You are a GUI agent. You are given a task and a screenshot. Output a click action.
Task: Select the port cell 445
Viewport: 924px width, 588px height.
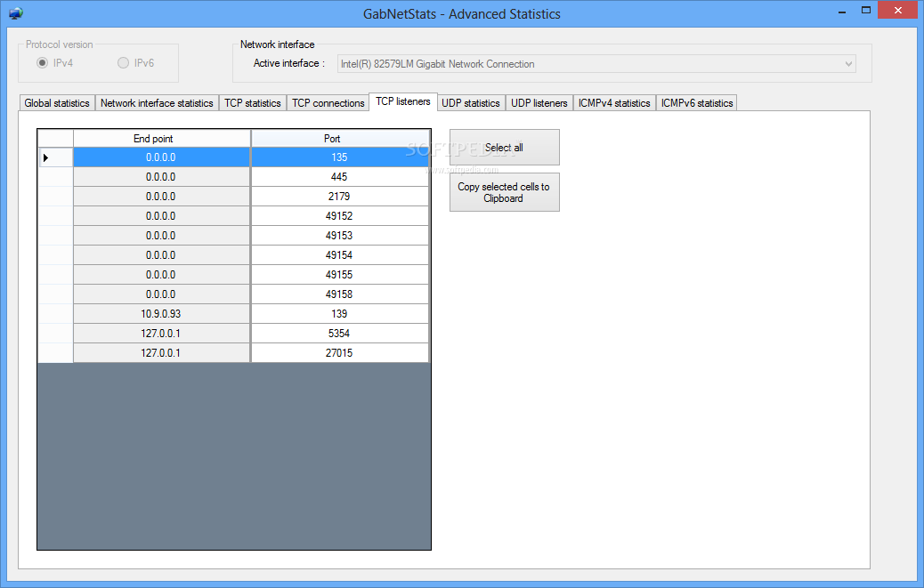(339, 177)
